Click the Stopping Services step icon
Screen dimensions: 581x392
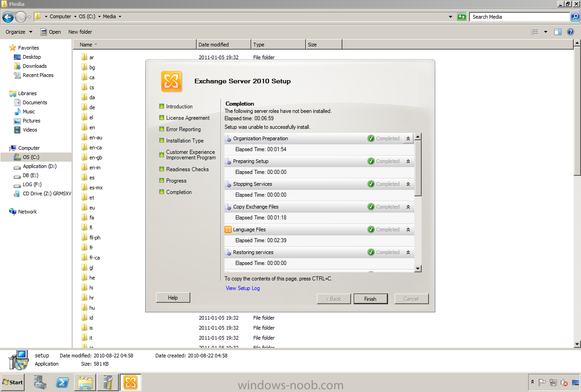tap(228, 184)
